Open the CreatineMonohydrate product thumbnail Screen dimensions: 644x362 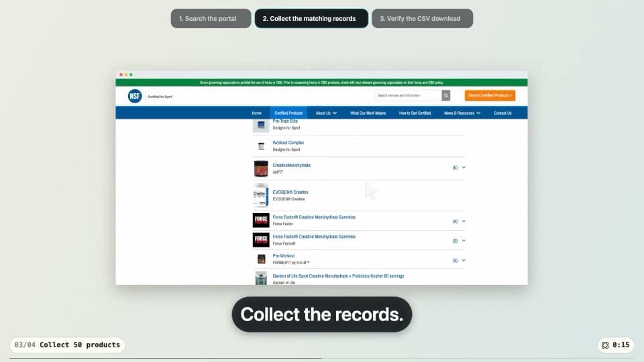pyautogui.click(x=261, y=168)
